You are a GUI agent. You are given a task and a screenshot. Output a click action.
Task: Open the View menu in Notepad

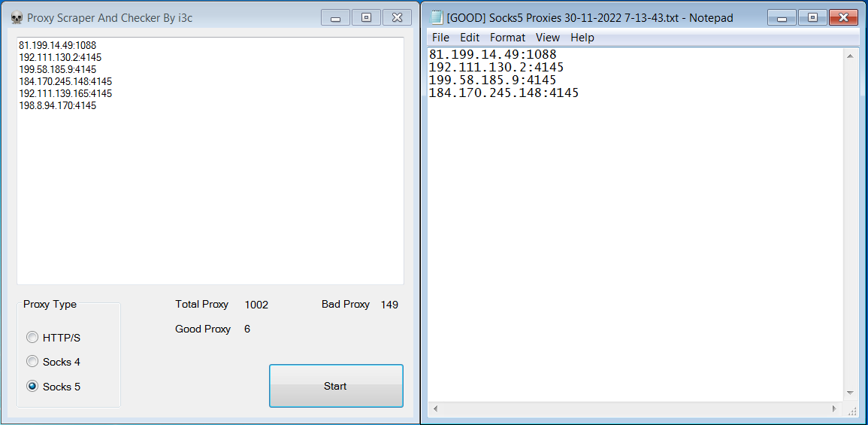[547, 38]
